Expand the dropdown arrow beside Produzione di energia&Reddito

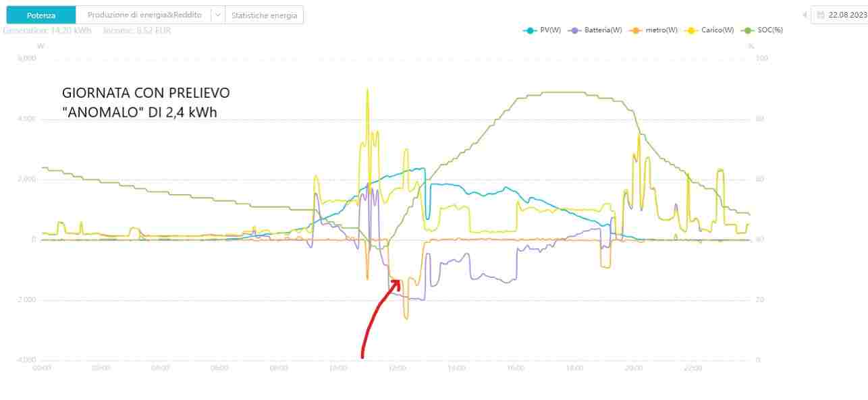coord(217,15)
